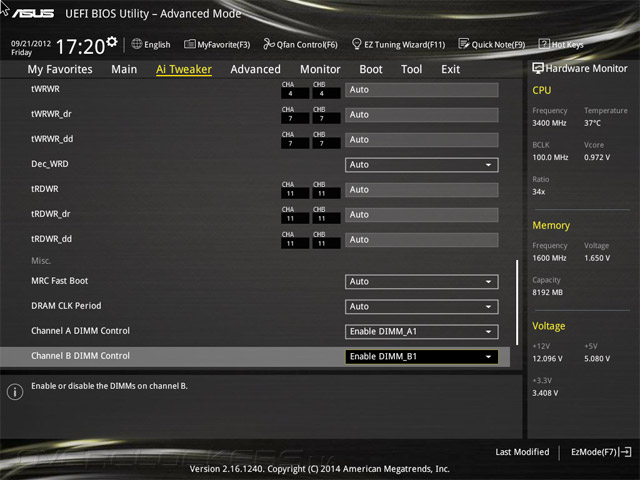Screen dimensions: 640x480
Task: Select the tRDWR_dd row label
Action: (x=51, y=239)
